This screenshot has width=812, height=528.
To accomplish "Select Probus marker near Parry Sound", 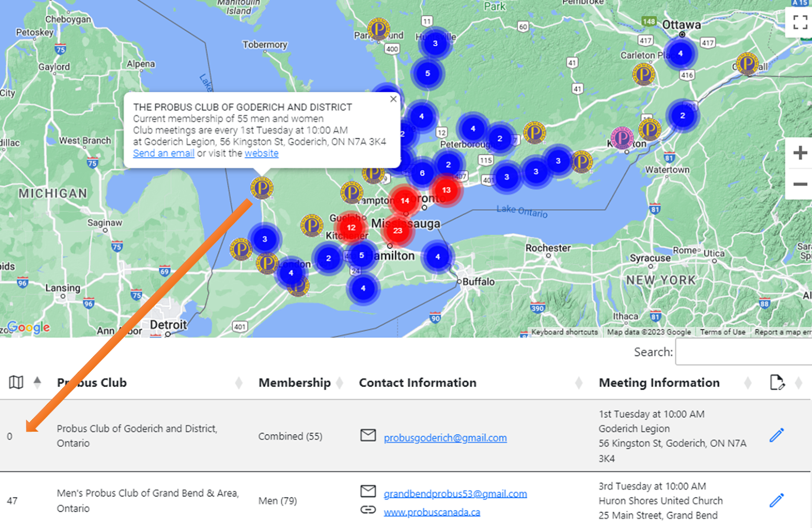I will pos(379,29).
